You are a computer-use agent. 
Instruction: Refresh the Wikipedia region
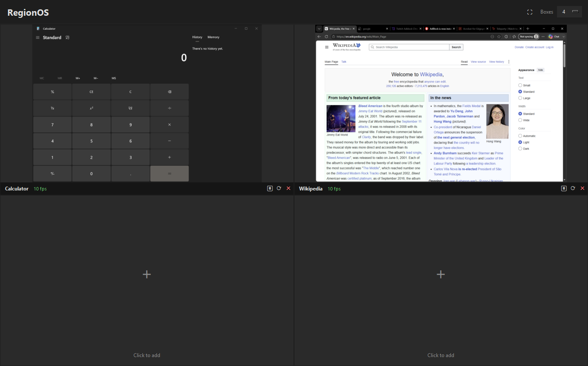(573, 188)
